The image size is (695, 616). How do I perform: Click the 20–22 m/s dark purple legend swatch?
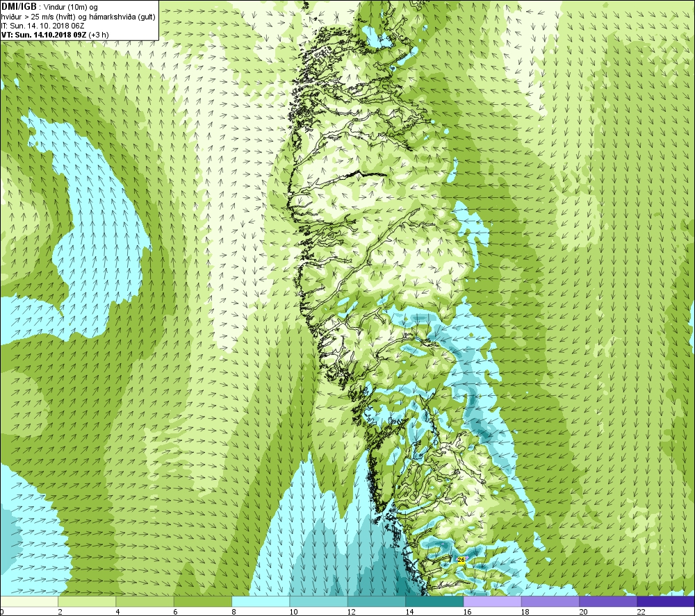click(x=608, y=601)
